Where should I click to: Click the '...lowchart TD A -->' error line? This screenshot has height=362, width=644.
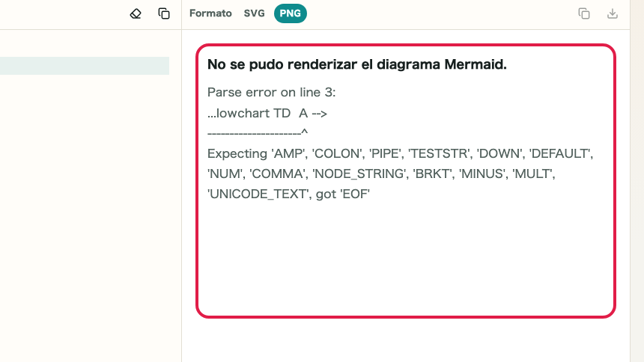pyautogui.click(x=267, y=113)
